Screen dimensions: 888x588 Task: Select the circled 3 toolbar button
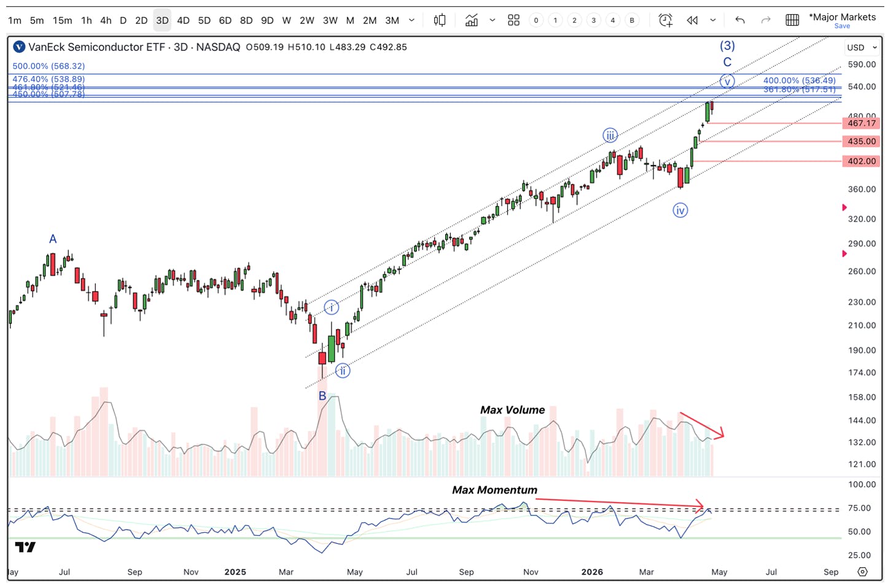(x=593, y=20)
